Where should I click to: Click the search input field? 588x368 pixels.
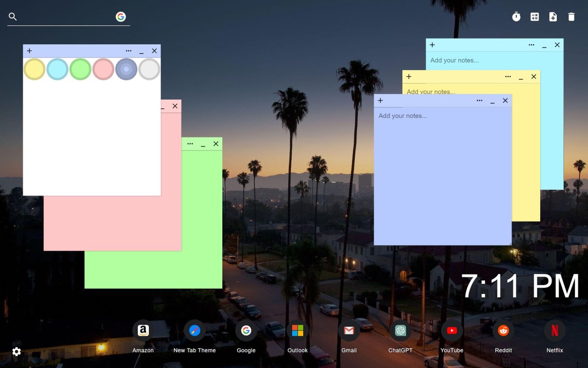tap(67, 17)
